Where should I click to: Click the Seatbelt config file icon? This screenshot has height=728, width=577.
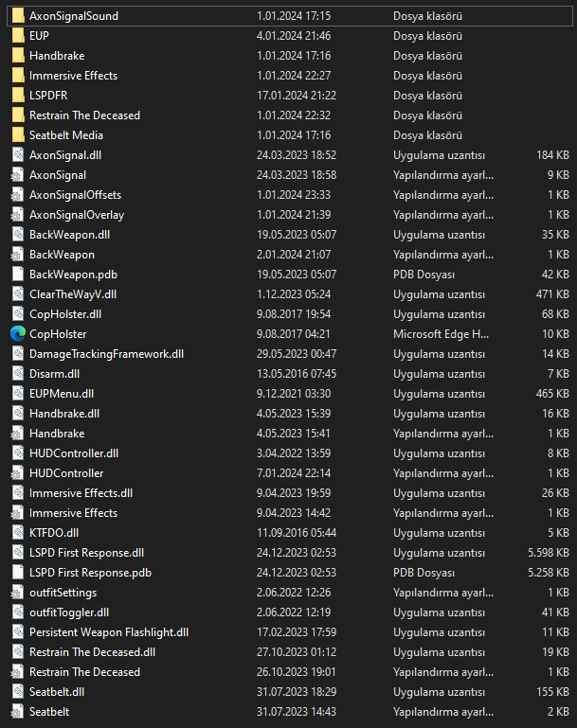[18, 712]
